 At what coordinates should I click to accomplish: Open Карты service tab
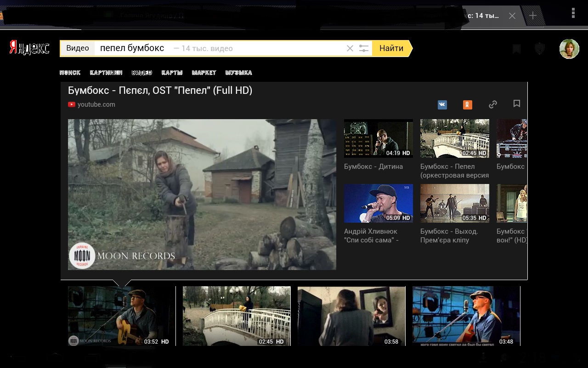pos(172,73)
